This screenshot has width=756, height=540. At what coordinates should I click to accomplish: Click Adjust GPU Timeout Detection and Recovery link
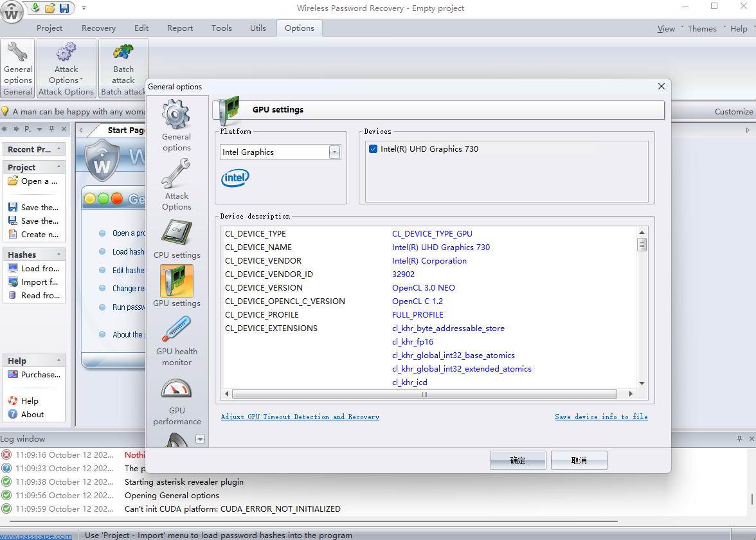(300, 417)
